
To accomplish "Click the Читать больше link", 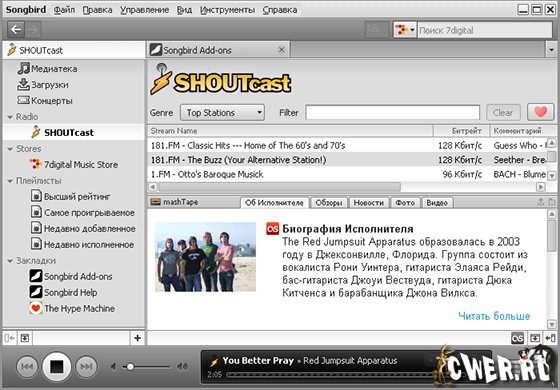I will [494, 316].
